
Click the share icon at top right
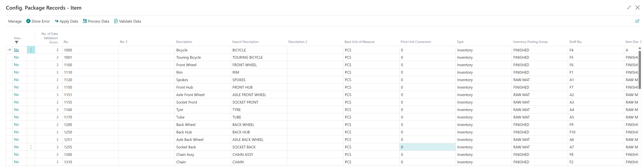pos(637,21)
